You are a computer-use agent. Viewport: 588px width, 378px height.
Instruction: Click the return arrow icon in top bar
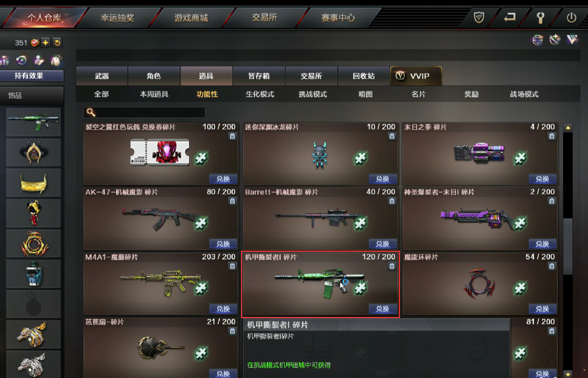click(510, 17)
